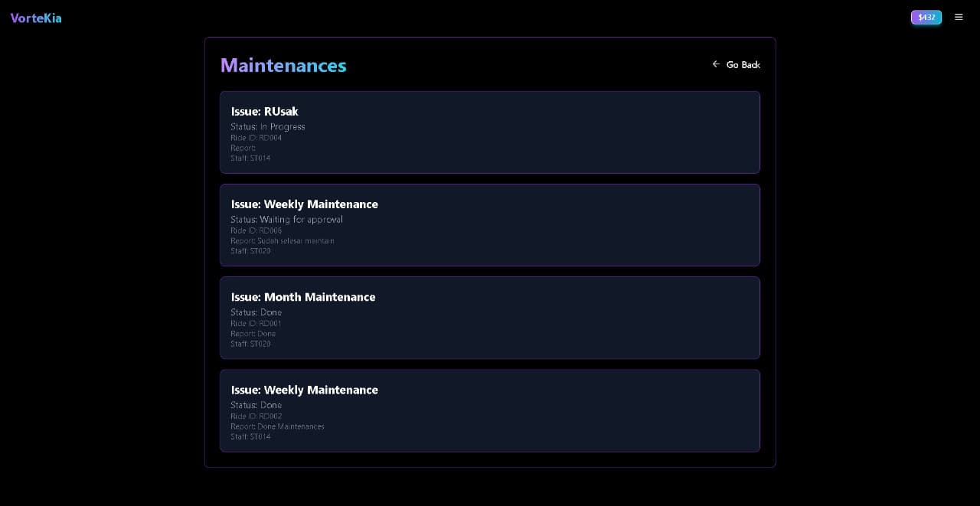Click the empty Report line in RUsak card
The width and height of the screenshot is (980, 506).
click(x=243, y=148)
